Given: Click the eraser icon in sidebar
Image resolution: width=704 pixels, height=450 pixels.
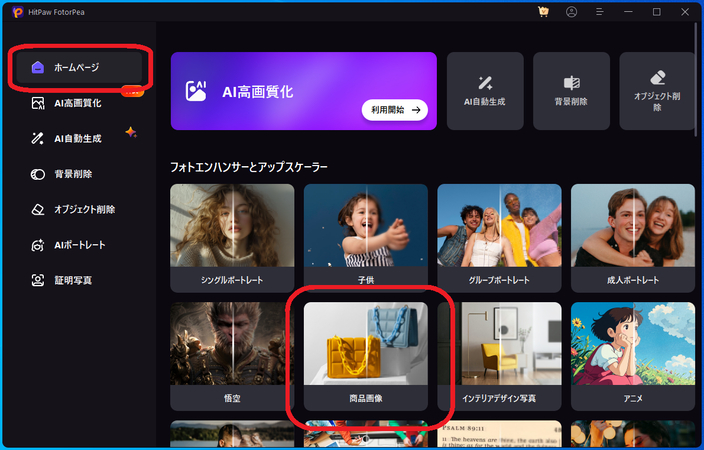Looking at the screenshot, I should [x=38, y=209].
